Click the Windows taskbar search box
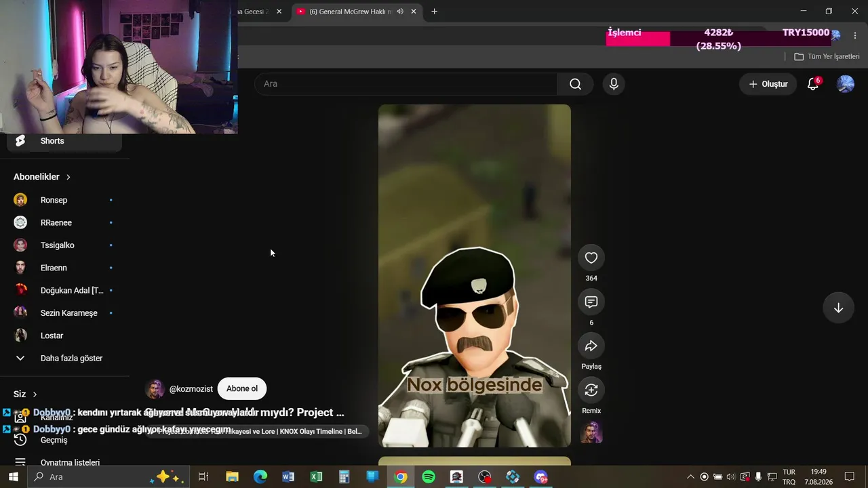This screenshot has height=488, width=868. click(108, 477)
